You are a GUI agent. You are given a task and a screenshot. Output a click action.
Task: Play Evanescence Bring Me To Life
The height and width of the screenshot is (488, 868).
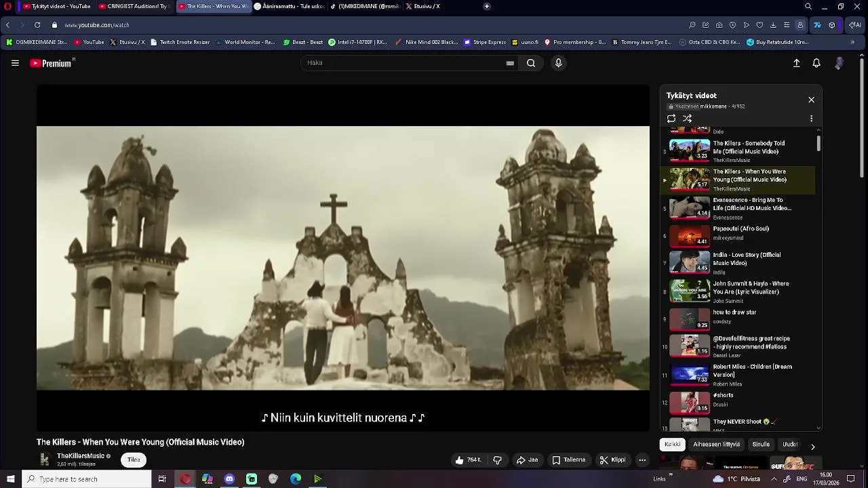click(738, 208)
